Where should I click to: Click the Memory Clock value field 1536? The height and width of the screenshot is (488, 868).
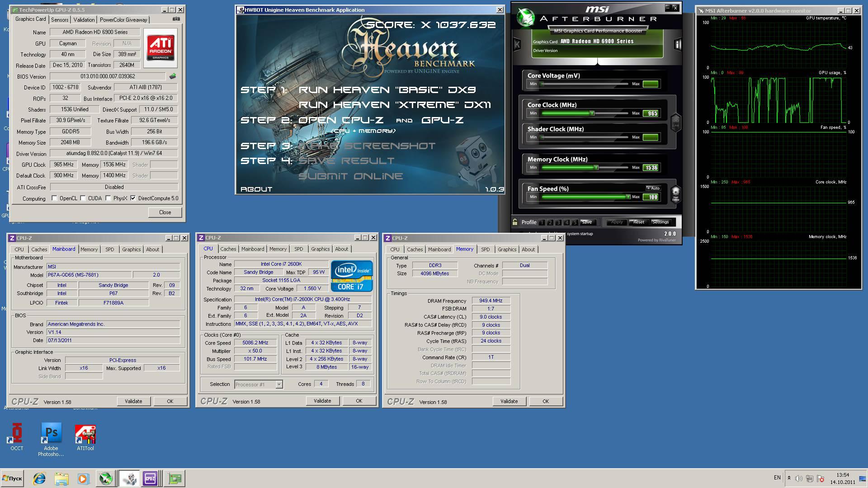[651, 168]
